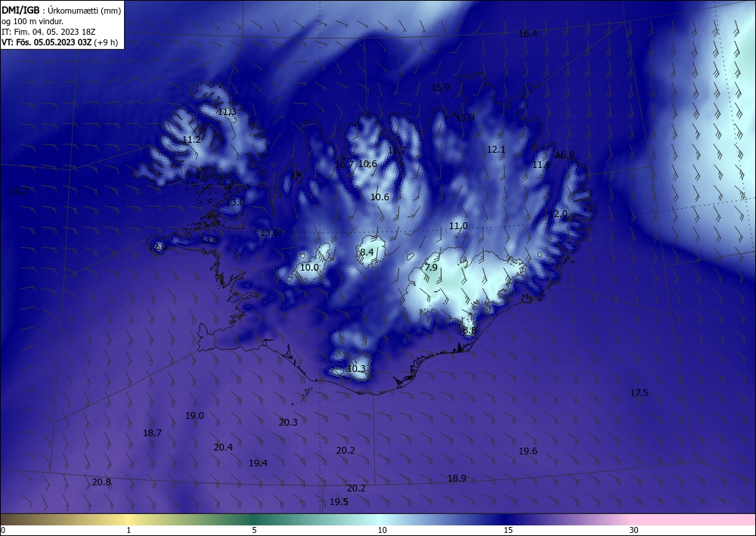Click the 15.2 value near the left edge
Viewport: 756px width, 536px height.
point(18,191)
